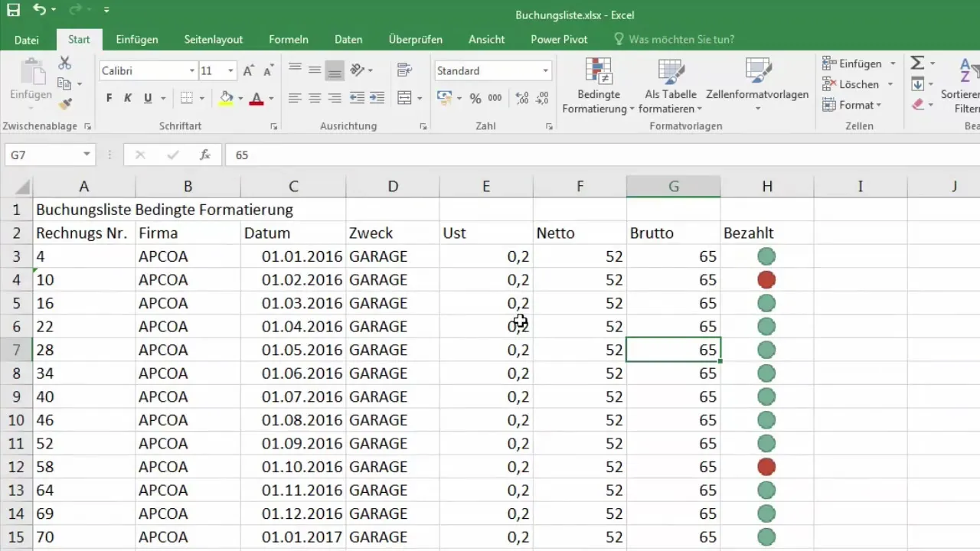
Task: Click the Copy icon
Action: coord(65,83)
